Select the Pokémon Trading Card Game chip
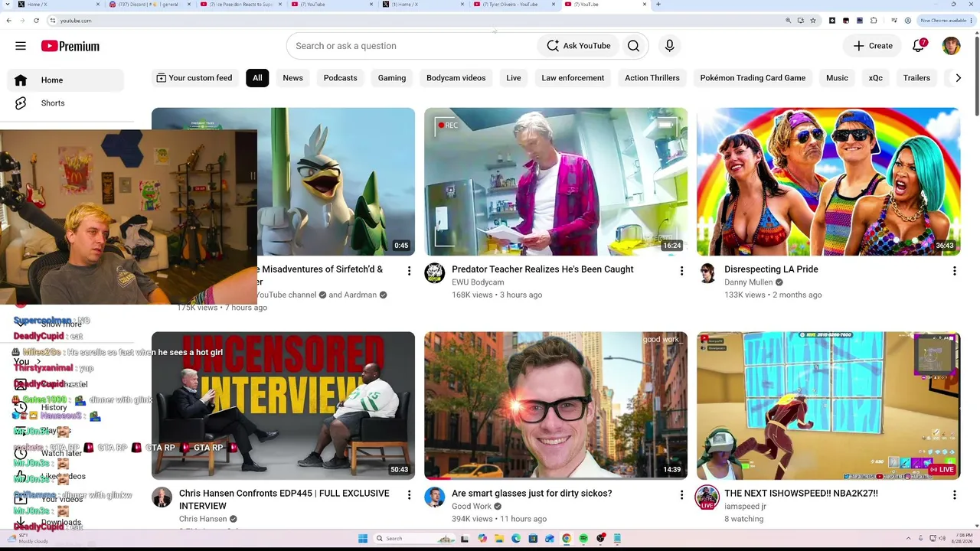The image size is (980, 551). coord(753,78)
